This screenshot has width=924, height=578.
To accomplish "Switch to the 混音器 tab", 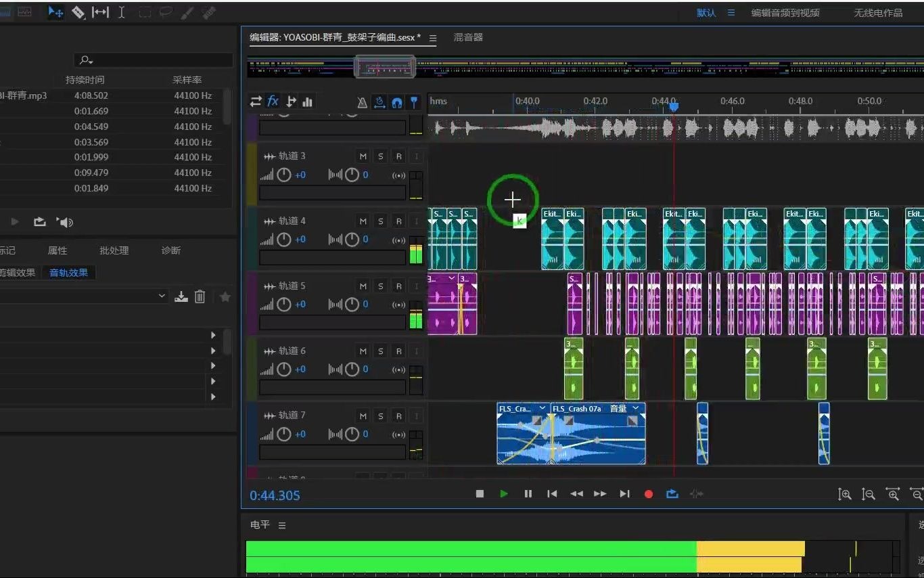I will (x=468, y=37).
